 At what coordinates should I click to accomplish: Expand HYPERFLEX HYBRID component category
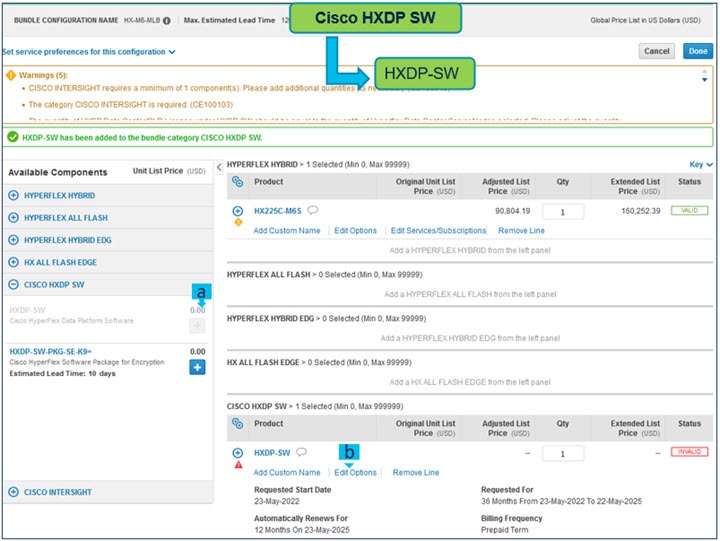(14, 195)
